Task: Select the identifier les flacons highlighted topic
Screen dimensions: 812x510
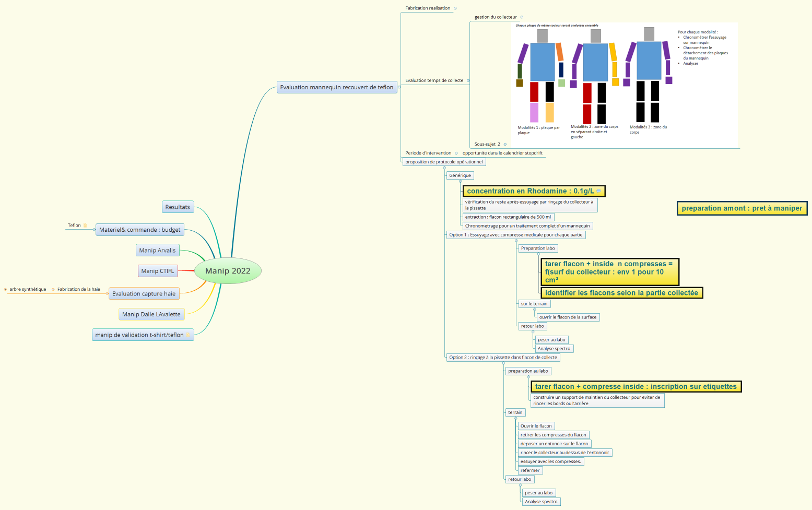Action: [x=621, y=293]
